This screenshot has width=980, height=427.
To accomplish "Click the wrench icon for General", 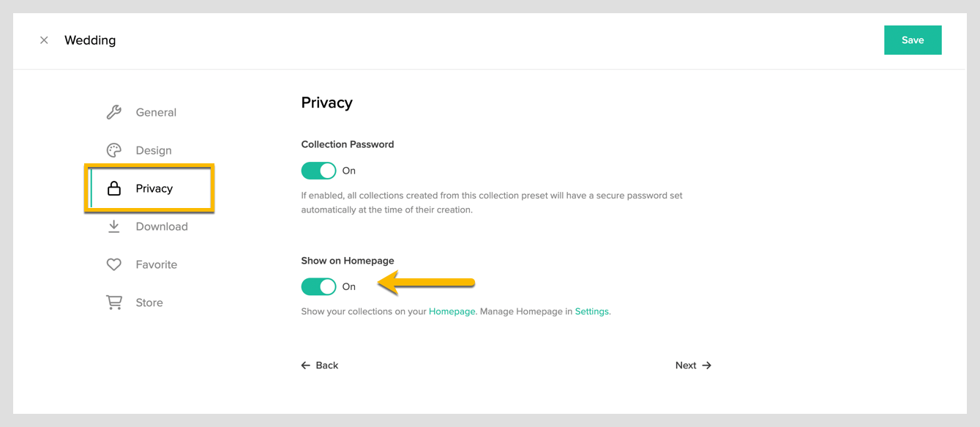I will coord(114,112).
